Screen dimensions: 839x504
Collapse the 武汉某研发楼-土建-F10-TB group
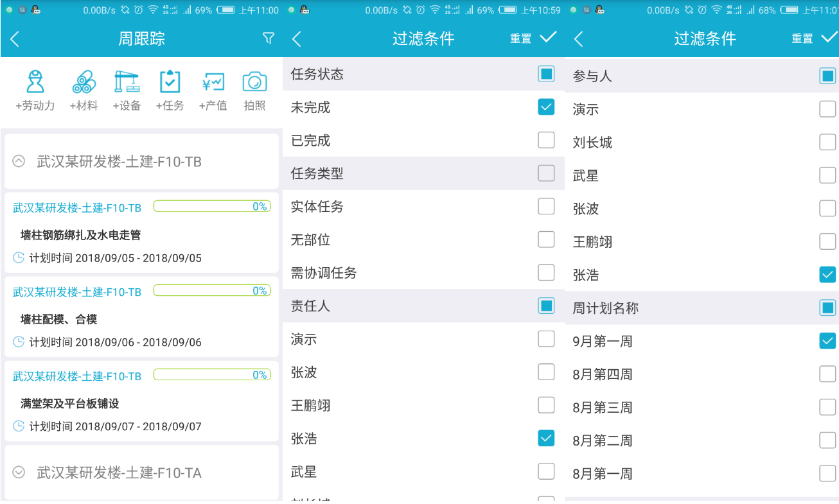pyautogui.click(x=19, y=162)
